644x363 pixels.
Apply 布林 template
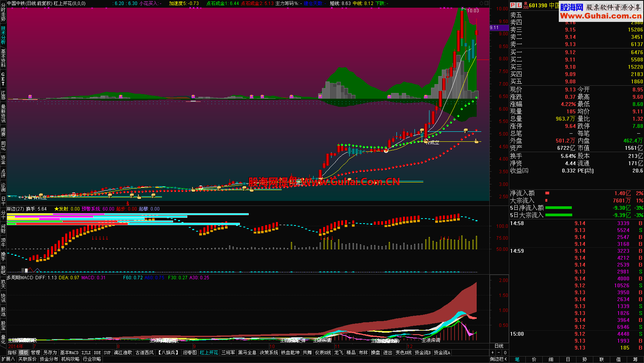(x=363, y=353)
